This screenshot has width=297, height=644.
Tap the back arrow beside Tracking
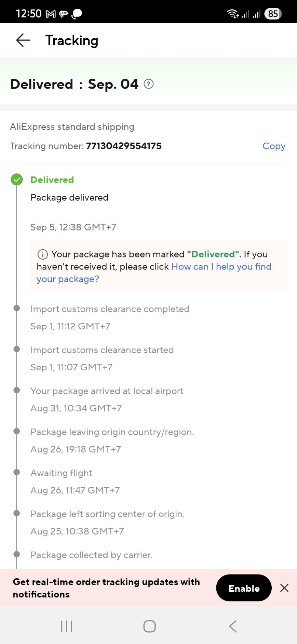coord(23,40)
